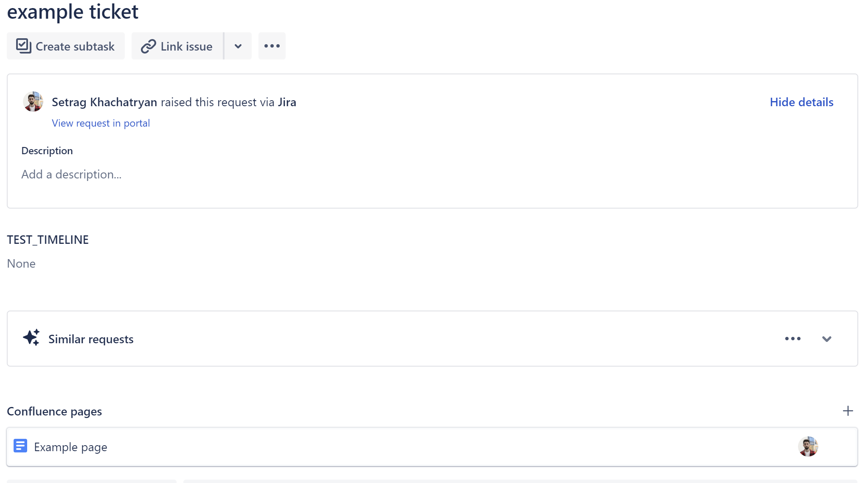
Task: Set the TEST_TIMELINE value showing None
Action: pos(21,263)
